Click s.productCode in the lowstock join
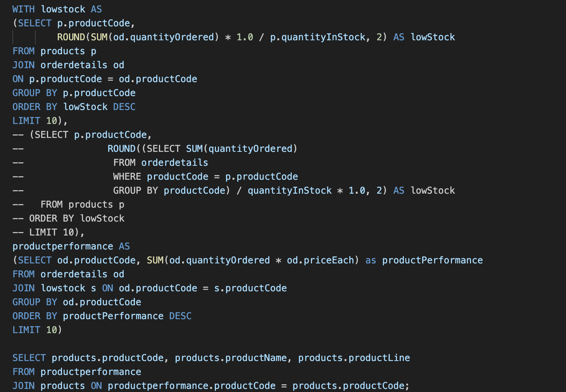Screen dimensions: 566x392 (x=250, y=288)
